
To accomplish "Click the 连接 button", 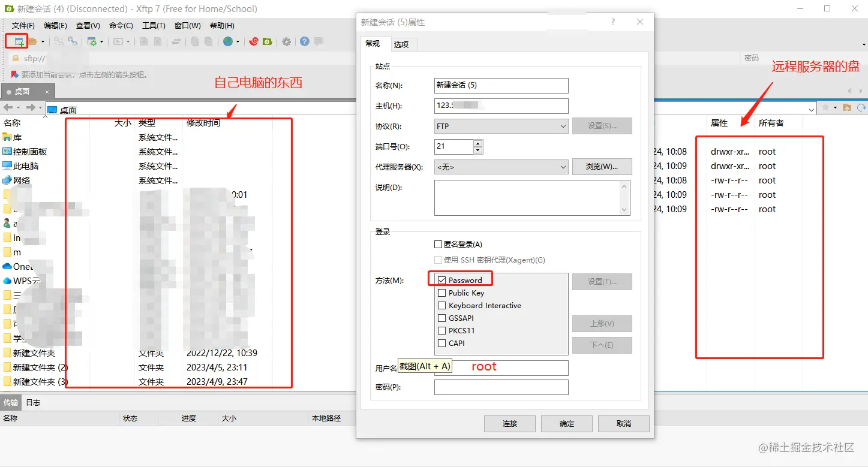I will [x=510, y=423].
